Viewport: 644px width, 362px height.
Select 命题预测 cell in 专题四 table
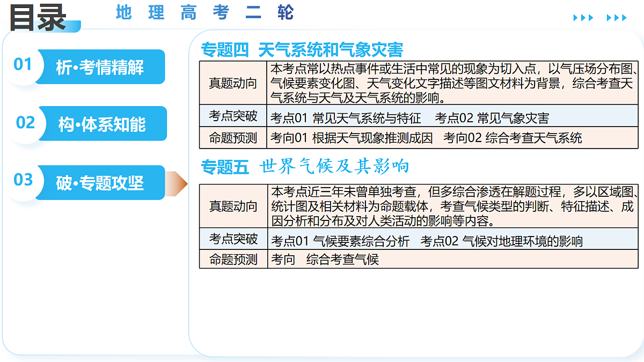[x=233, y=138]
